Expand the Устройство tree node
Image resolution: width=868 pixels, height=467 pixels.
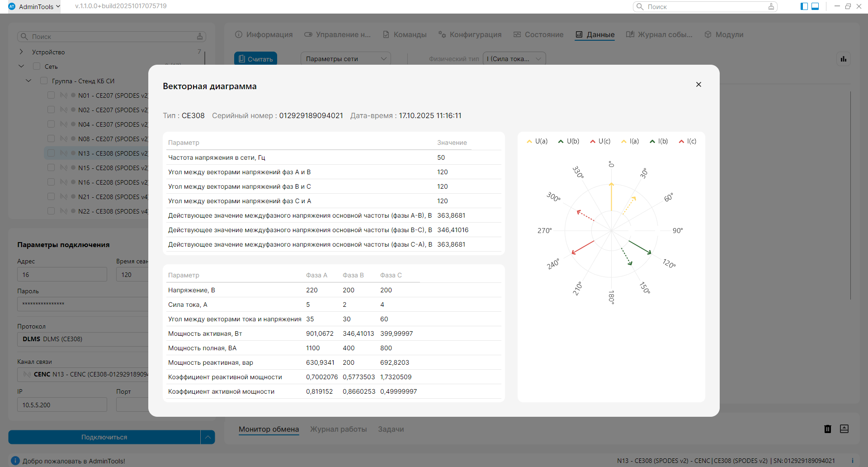tap(21, 52)
